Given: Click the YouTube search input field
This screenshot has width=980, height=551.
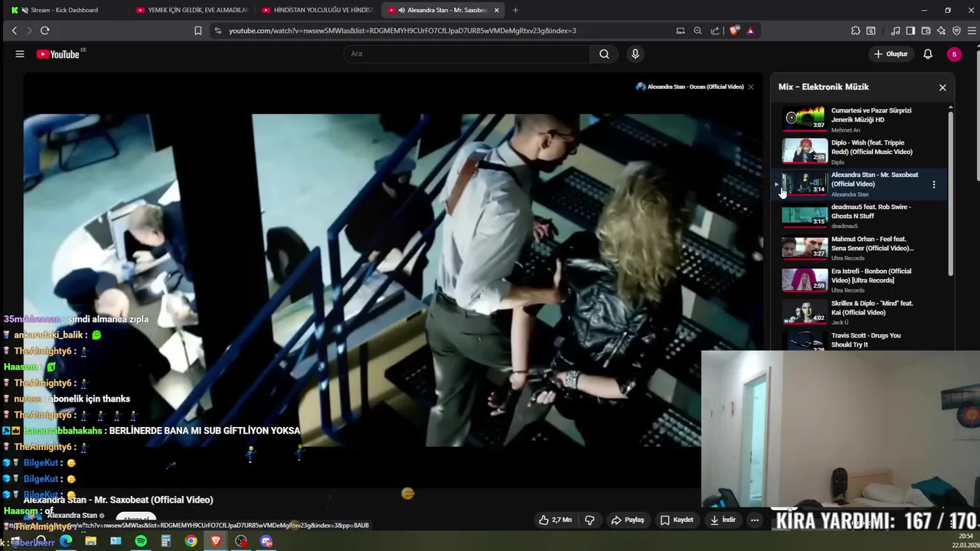Looking at the screenshot, I should click(467, 54).
